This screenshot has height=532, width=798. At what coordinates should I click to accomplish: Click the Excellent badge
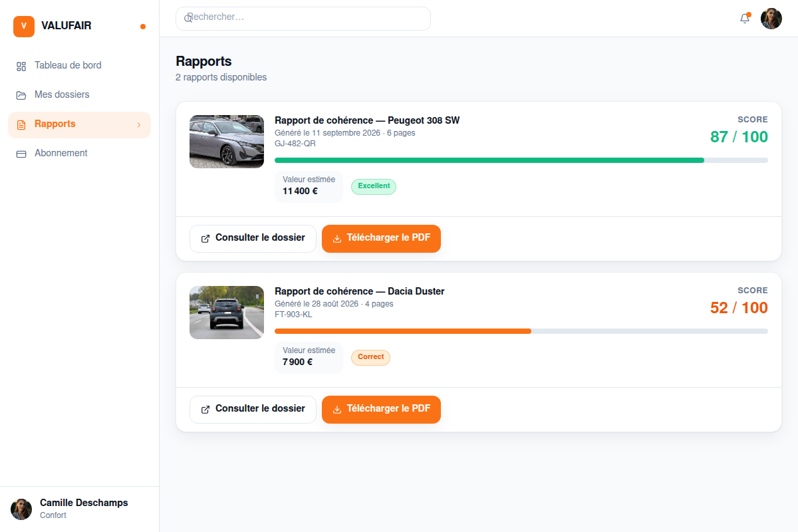tap(374, 187)
